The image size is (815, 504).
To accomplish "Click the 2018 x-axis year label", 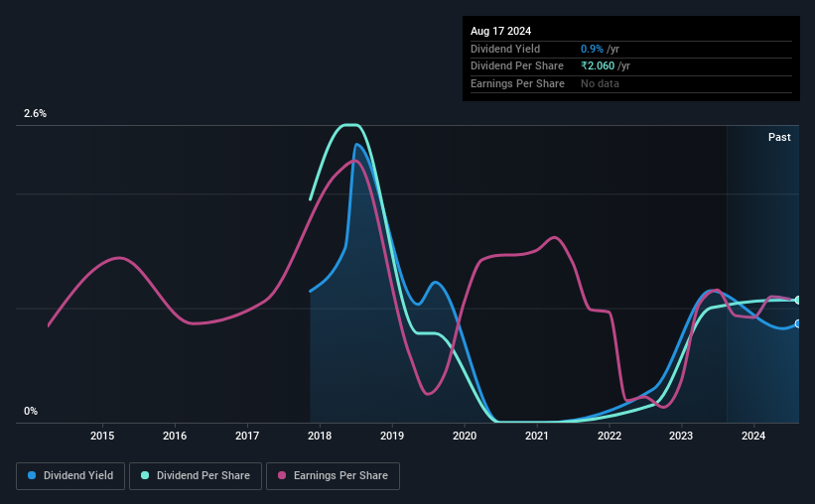I will [320, 436].
